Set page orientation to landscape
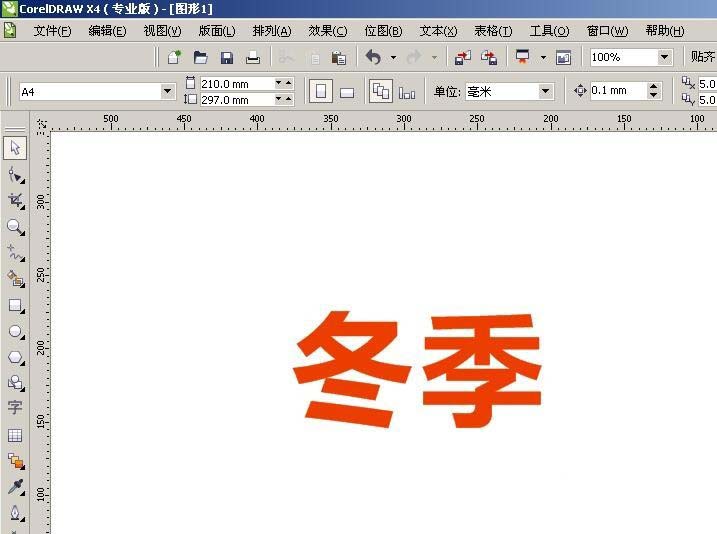This screenshot has width=717, height=534. tap(347, 93)
